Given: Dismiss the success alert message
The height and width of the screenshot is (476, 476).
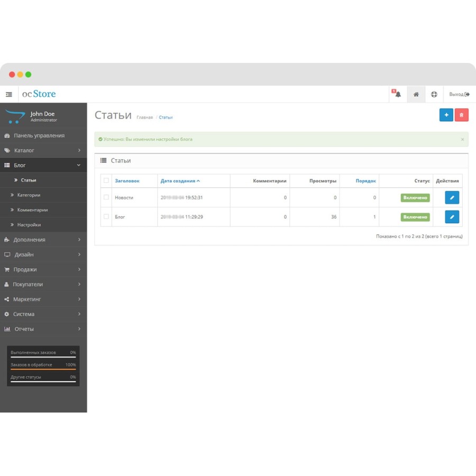Looking at the screenshot, I should pos(462,139).
